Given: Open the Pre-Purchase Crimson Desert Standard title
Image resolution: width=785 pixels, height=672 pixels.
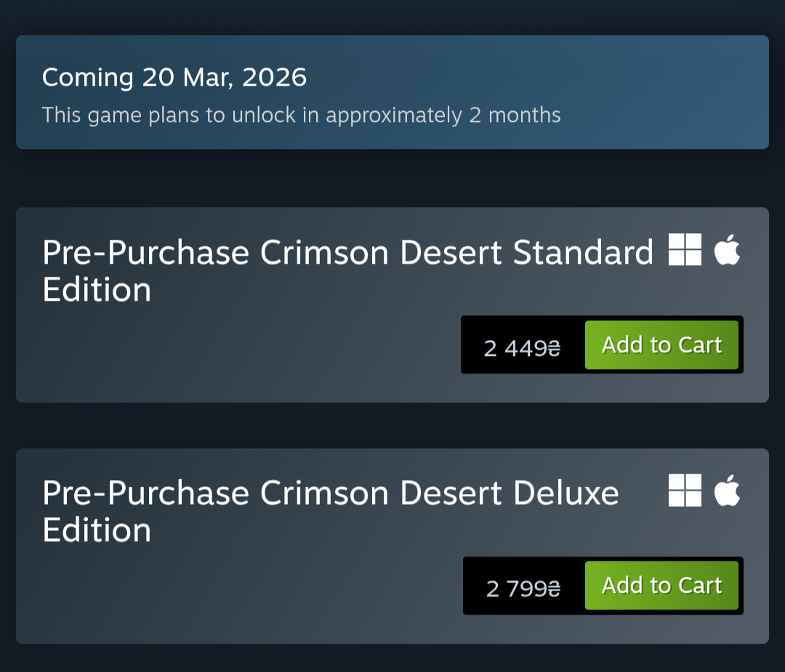Looking at the screenshot, I should pyautogui.click(x=347, y=253).
